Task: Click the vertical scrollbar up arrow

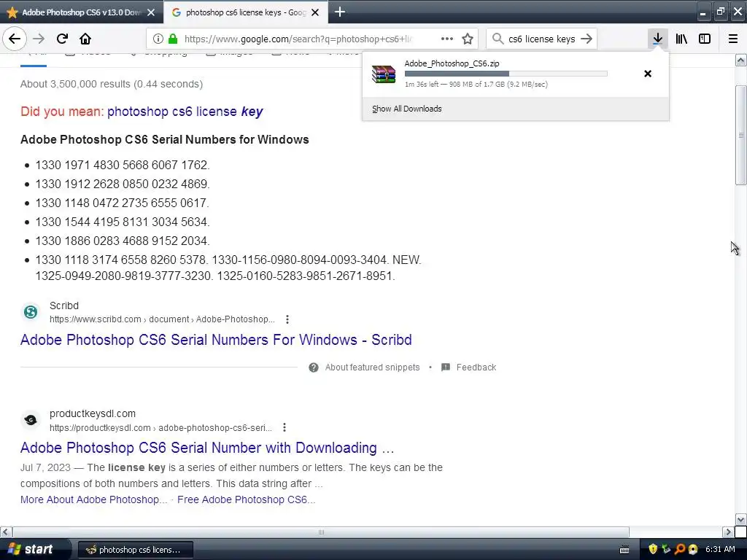Action: (740, 61)
